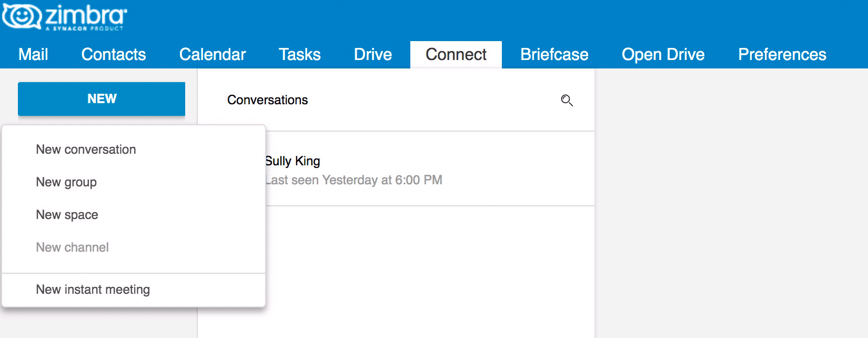Image resolution: width=868 pixels, height=338 pixels.
Task: Click the active Connect tab
Action: click(x=456, y=55)
